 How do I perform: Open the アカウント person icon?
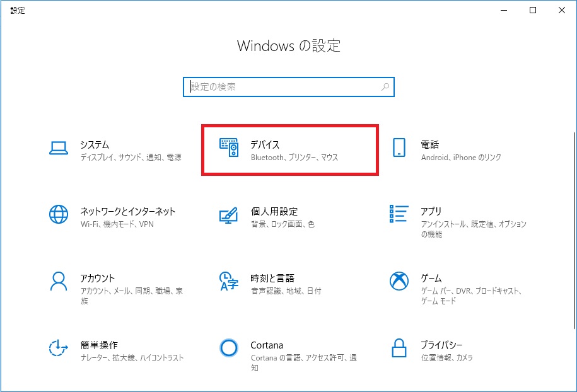coord(59,281)
